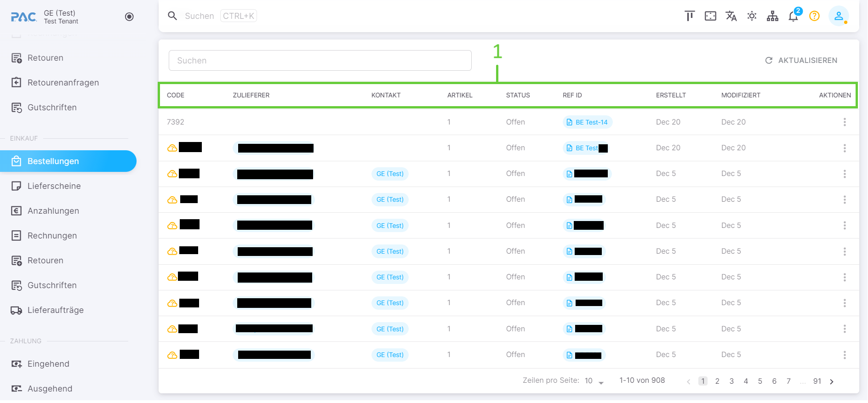
Task: Toggle the sidebar pin radio icon
Action: pos(129,17)
